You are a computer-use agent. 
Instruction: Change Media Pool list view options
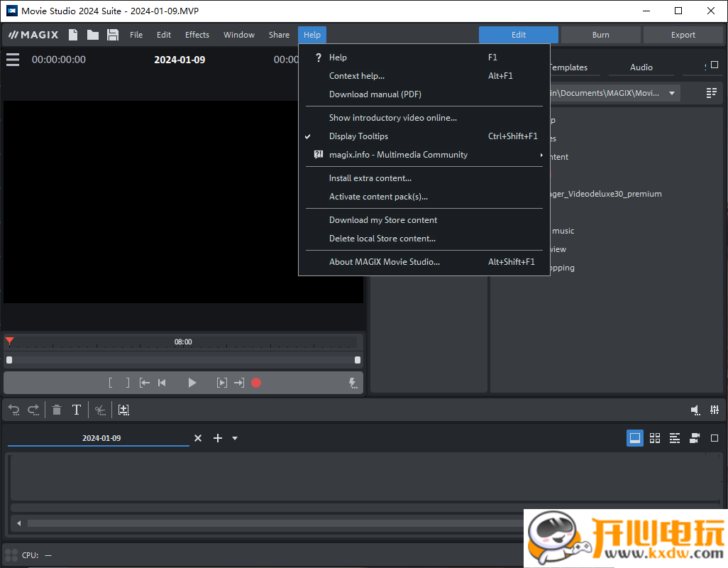(711, 93)
